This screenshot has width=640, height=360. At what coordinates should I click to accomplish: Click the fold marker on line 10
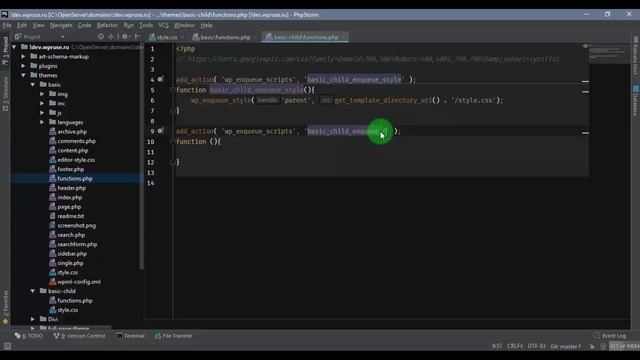173,142
